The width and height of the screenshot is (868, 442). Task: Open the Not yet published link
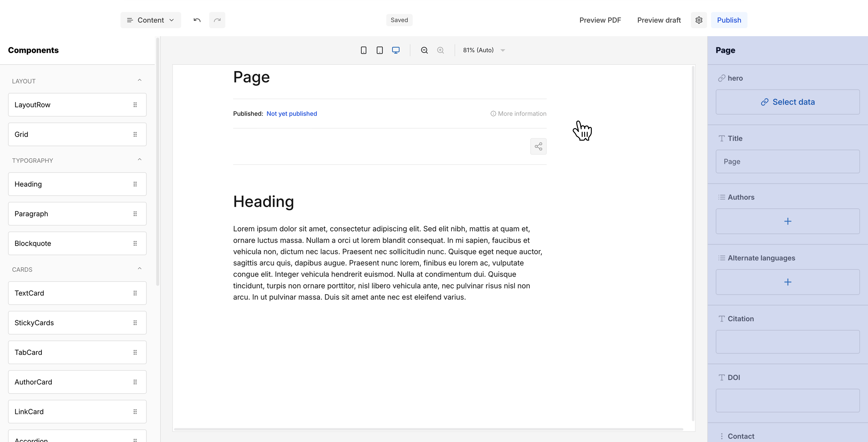point(291,114)
